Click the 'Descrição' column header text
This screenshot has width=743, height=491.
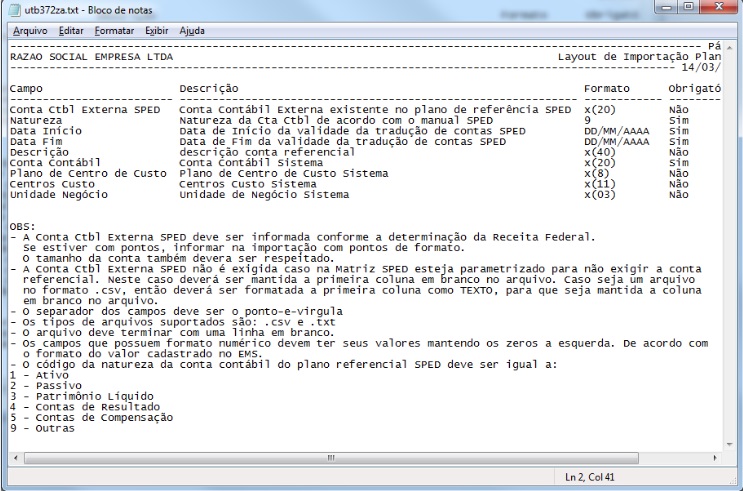pyautogui.click(x=208, y=89)
